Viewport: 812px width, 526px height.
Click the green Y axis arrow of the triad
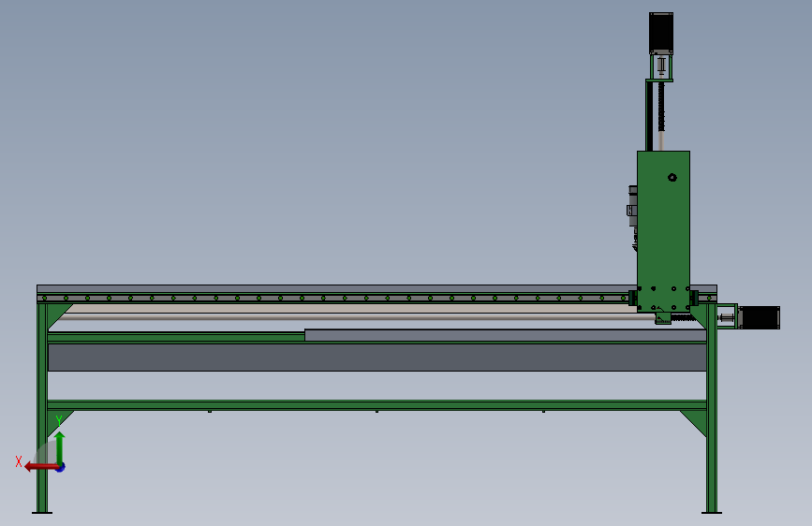tap(60, 448)
